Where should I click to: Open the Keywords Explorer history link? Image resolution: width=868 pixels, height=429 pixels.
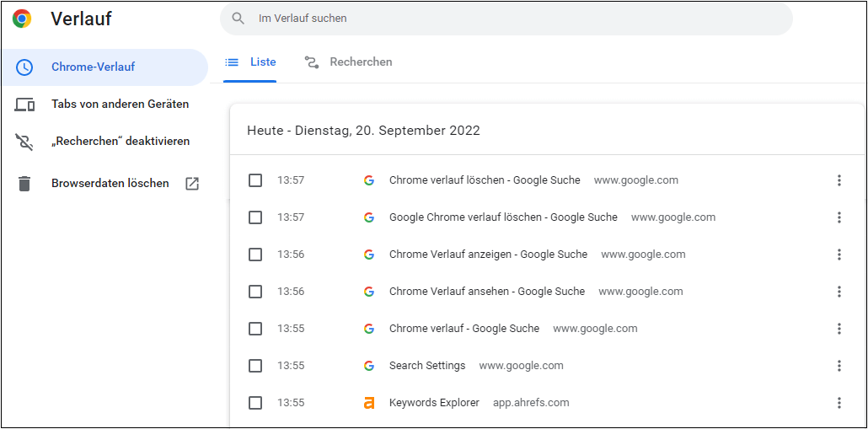pyautogui.click(x=435, y=403)
